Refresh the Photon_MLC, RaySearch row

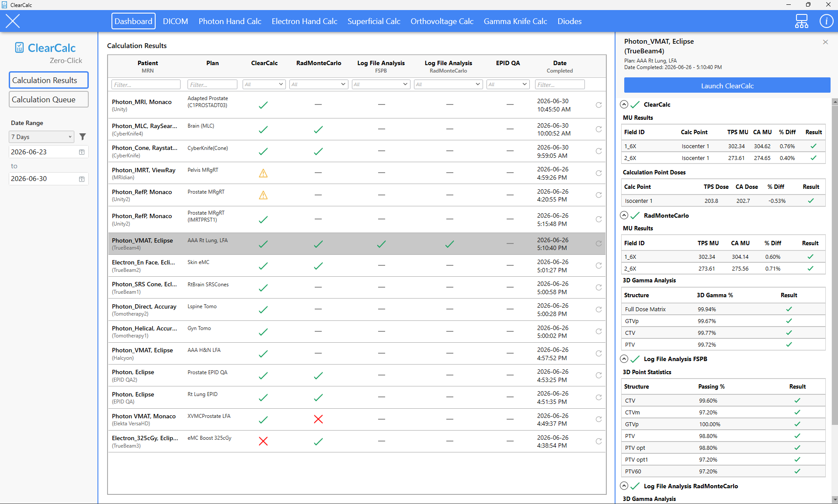598,129
